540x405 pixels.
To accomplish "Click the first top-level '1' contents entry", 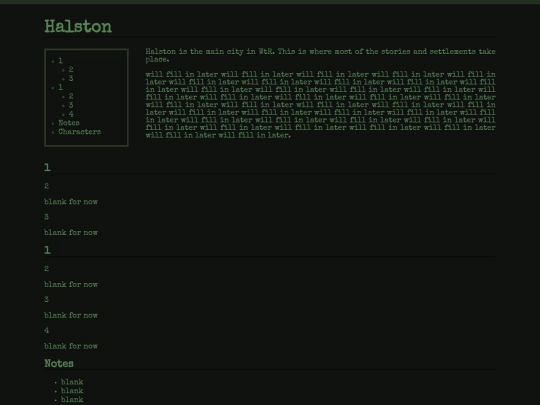I will 60,61.
